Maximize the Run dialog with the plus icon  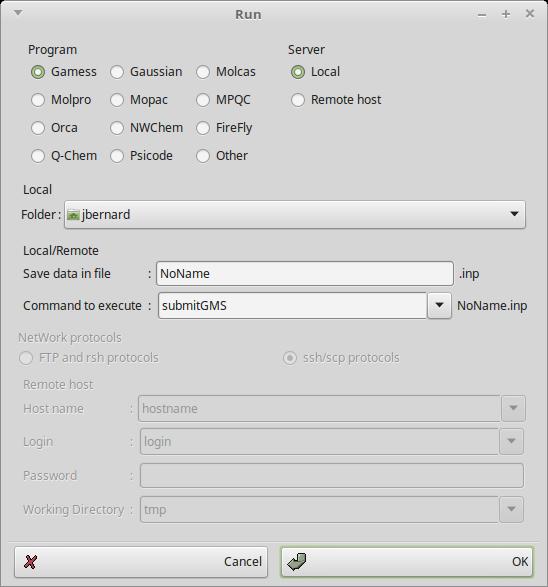tap(506, 14)
